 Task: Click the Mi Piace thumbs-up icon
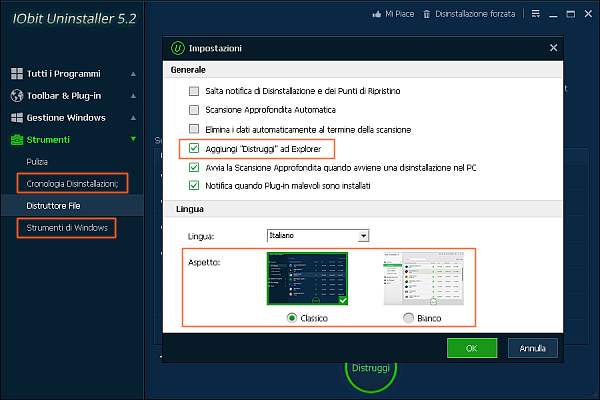coord(377,14)
